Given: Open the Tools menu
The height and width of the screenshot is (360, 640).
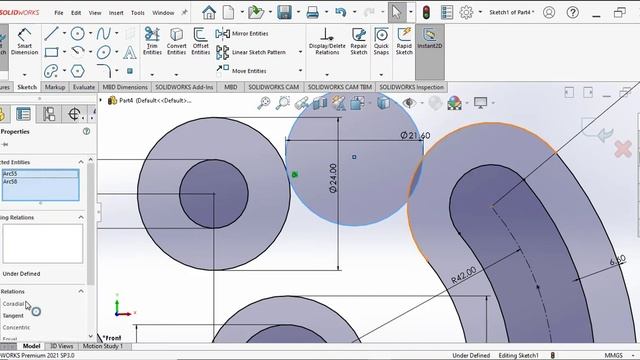Looking at the screenshot, I should [138, 13].
